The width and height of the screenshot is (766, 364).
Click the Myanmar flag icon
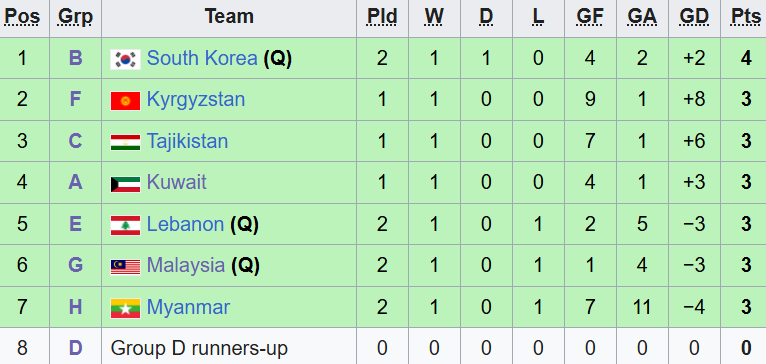(126, 308)
